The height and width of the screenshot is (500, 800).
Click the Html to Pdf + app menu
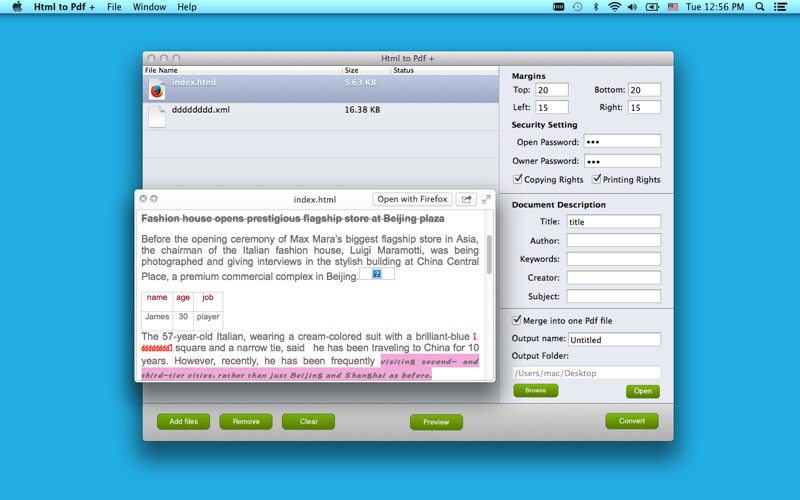point(64,7)
